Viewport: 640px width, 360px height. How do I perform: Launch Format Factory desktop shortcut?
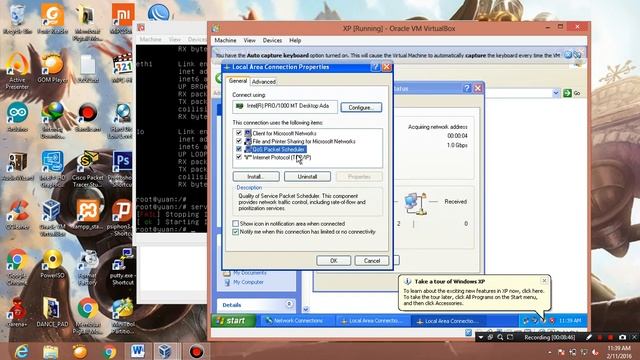87,267
